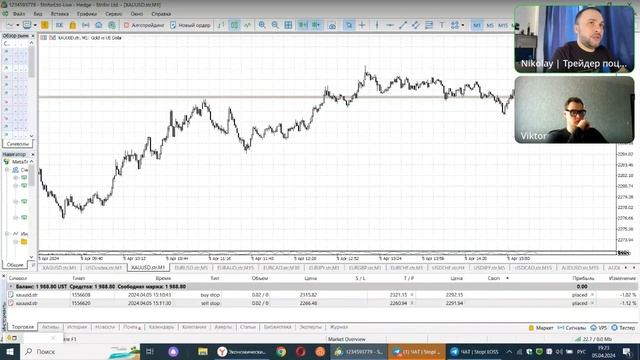The width and height of the screenshot is (640, 360).
Task: Toggle the chart shift icon
Action: [x=316, y=25]
